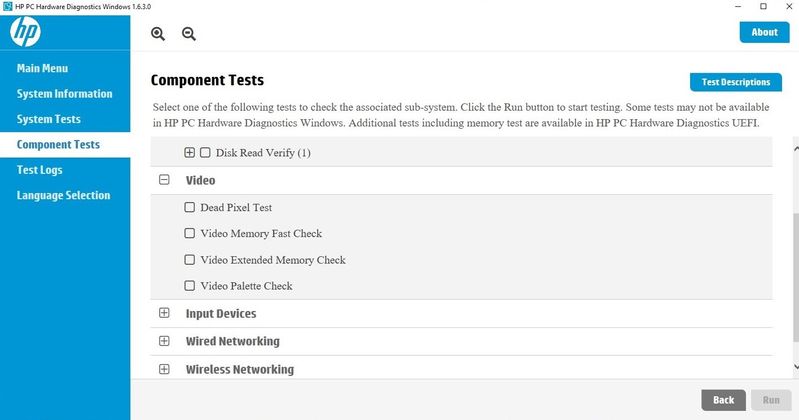Click the vertical scrollbar down arrow
The image size is (799, 420).
coord(796,366)
